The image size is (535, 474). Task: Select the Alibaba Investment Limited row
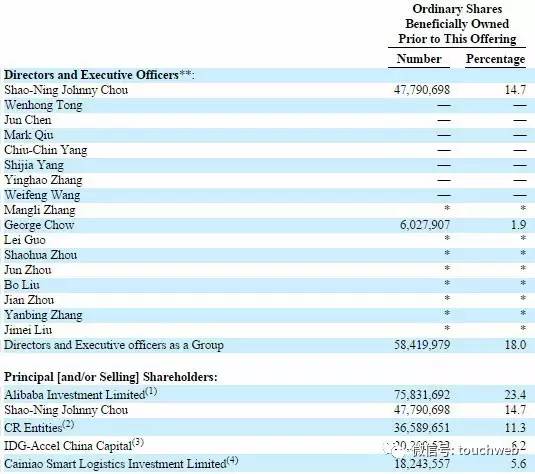click(x=268, y=394)
